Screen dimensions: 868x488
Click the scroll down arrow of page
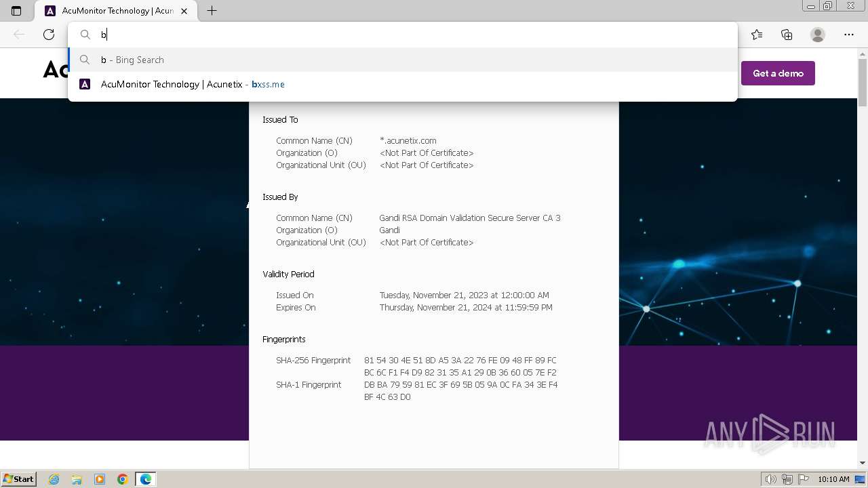(863, 463)
